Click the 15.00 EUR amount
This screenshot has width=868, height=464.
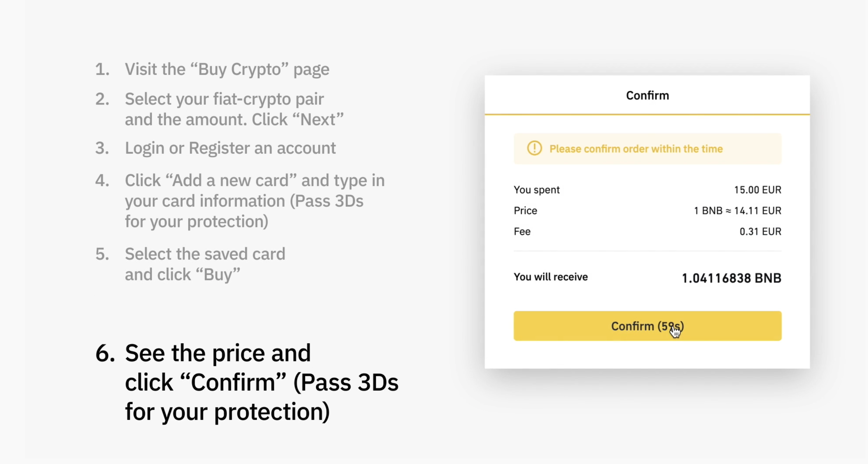click(757, 190)
